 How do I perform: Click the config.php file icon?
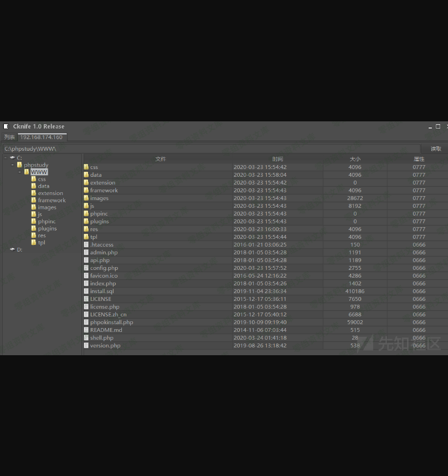pyautogui.click(x=86, y=268)
